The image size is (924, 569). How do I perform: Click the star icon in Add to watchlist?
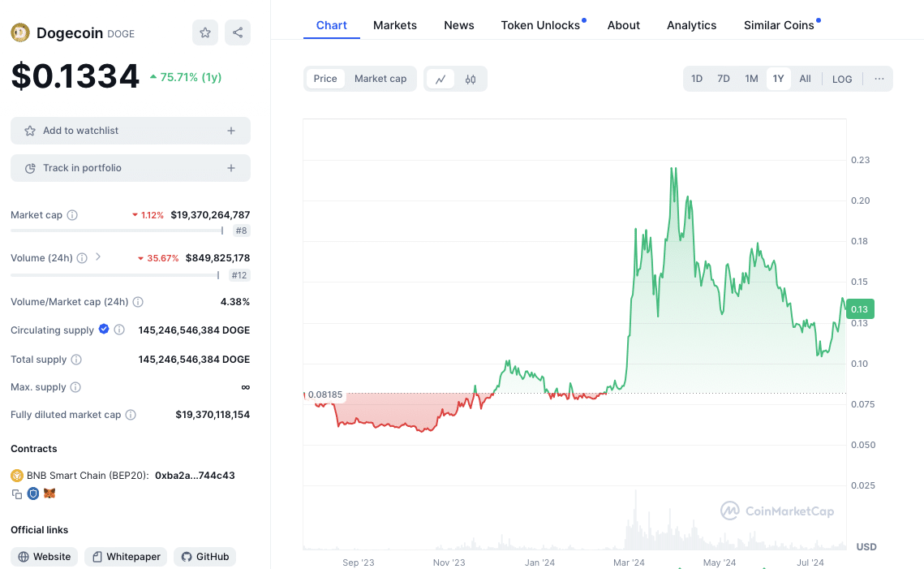(x=30, y=131)
